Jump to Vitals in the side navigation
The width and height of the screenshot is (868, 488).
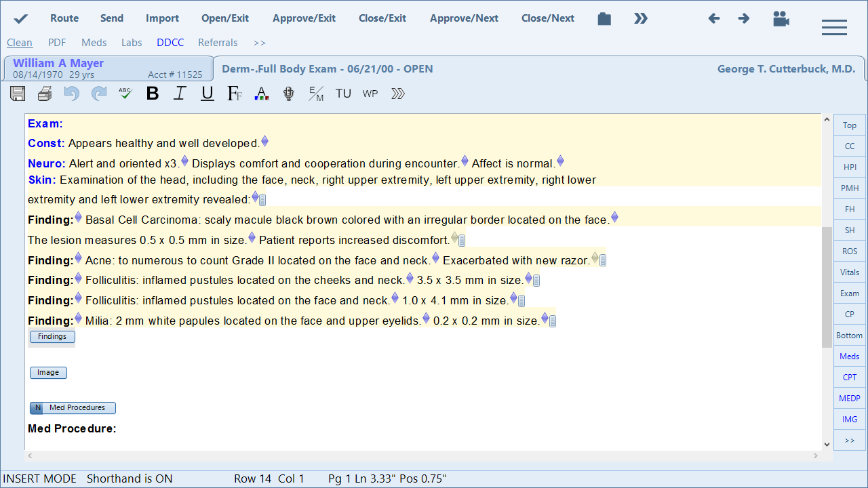(850, 272)
